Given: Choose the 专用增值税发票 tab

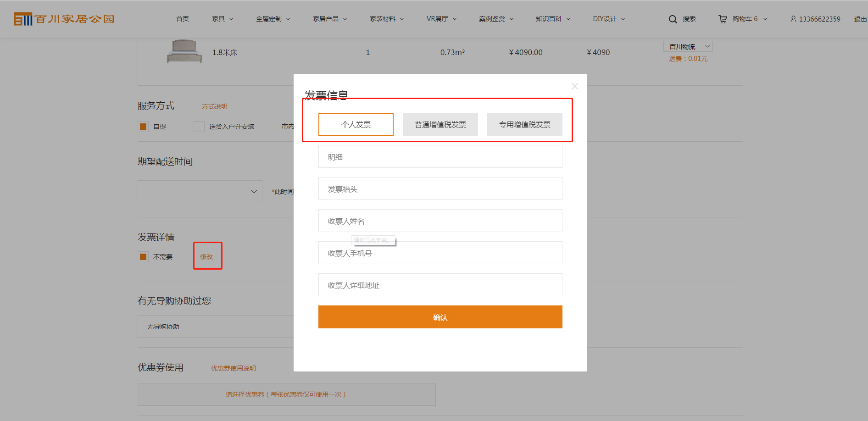Looking at the screenshot, I should tap(525, 124).
